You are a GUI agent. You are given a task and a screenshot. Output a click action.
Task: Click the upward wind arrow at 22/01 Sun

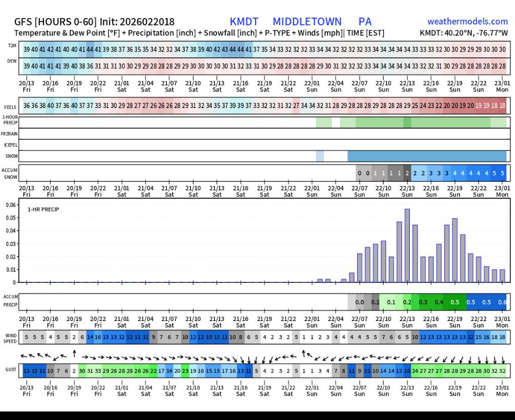pyautogui.click(x=304, y=354)
